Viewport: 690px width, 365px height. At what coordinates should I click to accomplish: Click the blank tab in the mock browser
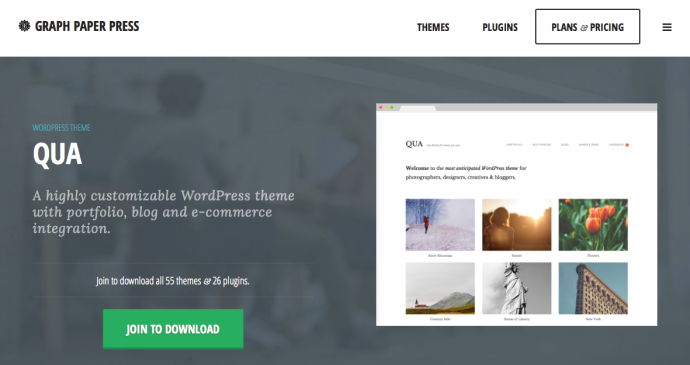point(417,108)
